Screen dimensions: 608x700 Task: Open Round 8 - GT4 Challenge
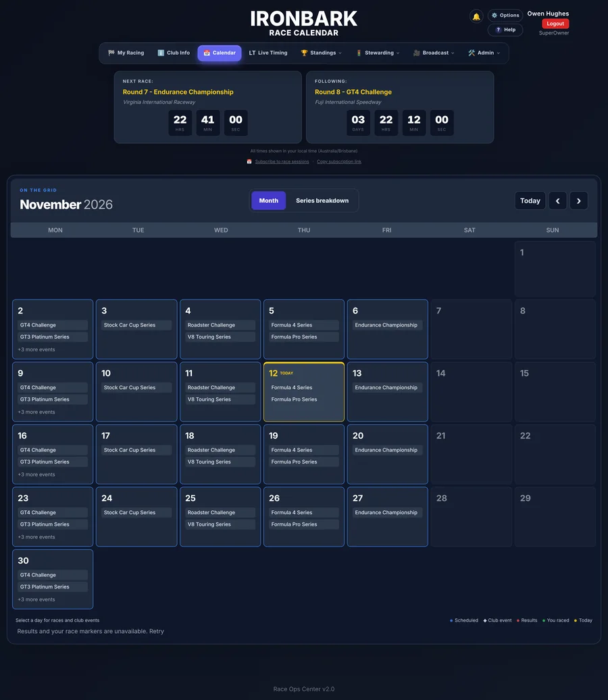[353, 92]
